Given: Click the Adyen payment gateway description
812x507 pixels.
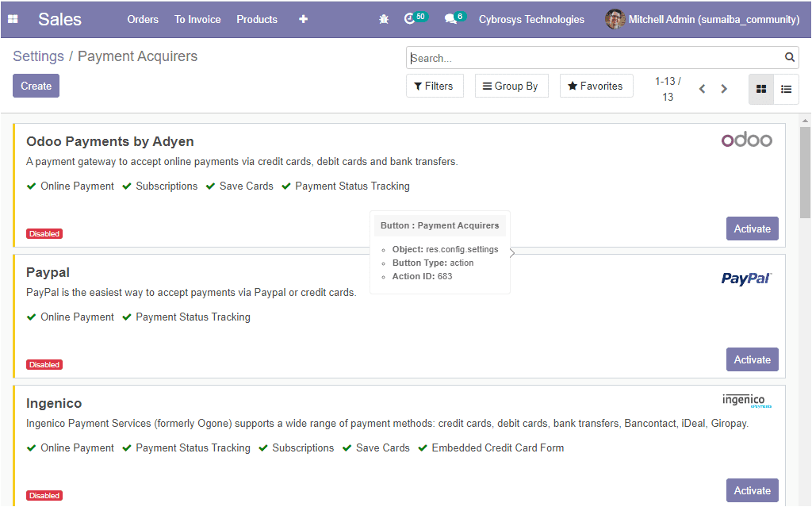Looking at the screenshot, I should (242, 162).
